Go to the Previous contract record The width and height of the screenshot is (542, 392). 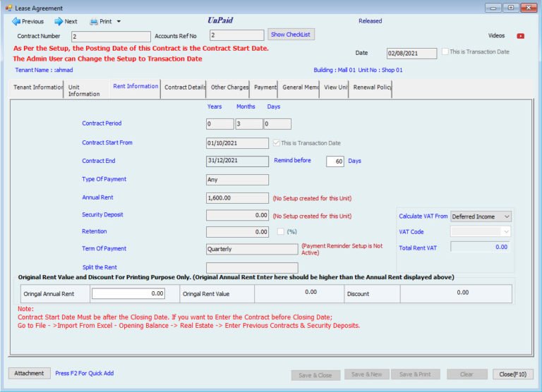click(x=28, y=21)
